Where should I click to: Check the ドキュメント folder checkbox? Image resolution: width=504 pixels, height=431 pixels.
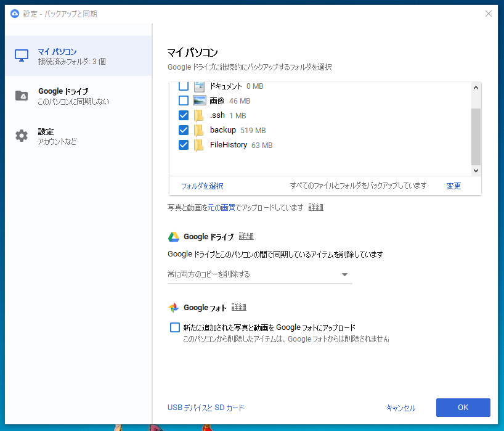pos(184,86)
